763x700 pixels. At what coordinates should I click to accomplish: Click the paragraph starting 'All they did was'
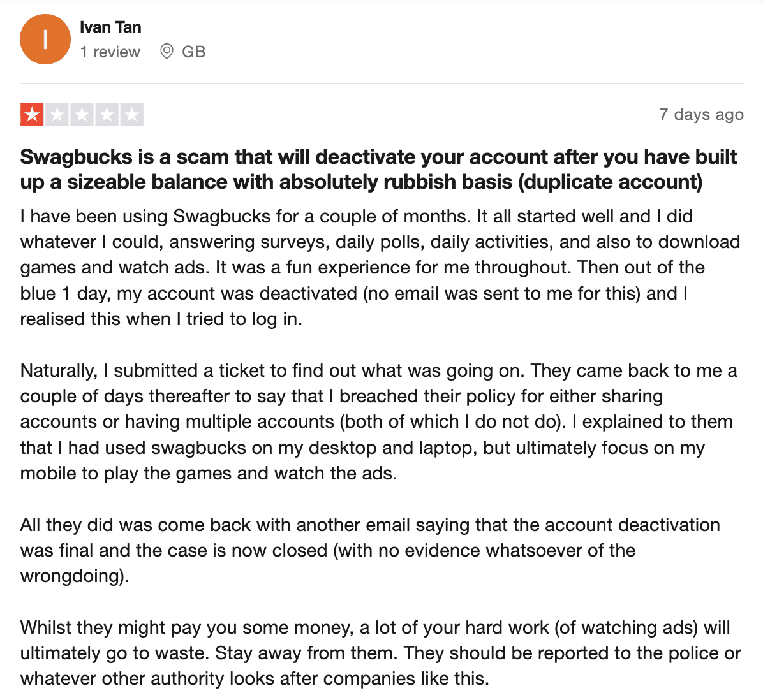coord(370,550)
